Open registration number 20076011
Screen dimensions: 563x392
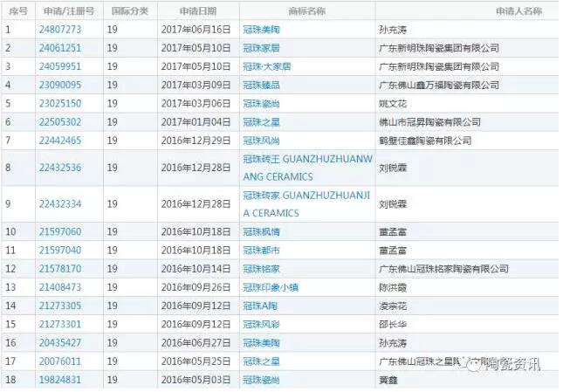coord(60,361)
